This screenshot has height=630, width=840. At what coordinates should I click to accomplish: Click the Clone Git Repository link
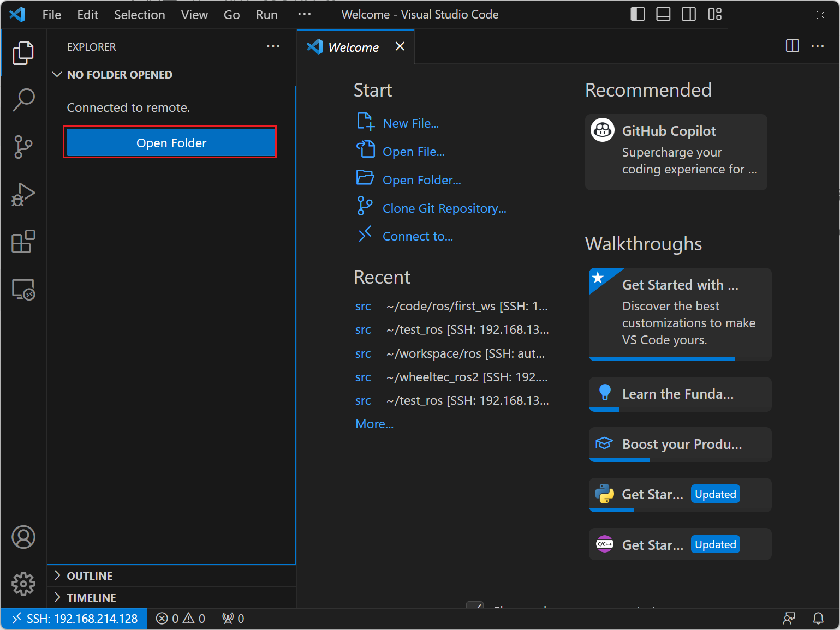tap(444, 208)
